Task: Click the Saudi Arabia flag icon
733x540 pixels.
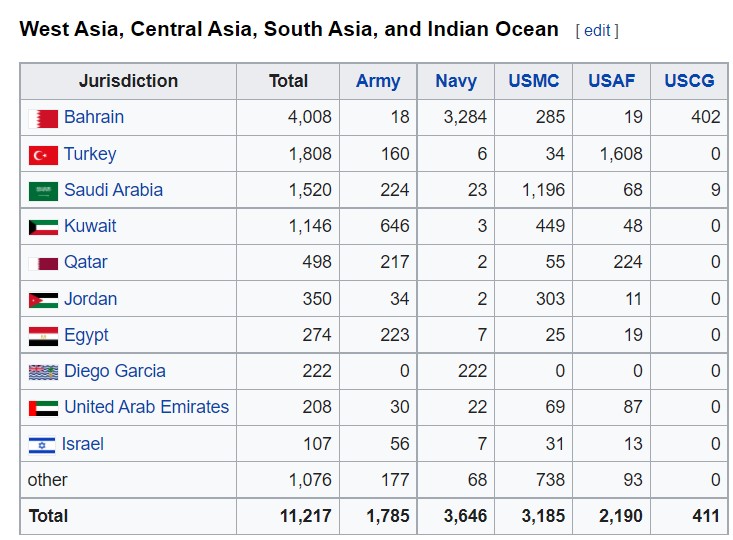Action: tap(43, 191)
